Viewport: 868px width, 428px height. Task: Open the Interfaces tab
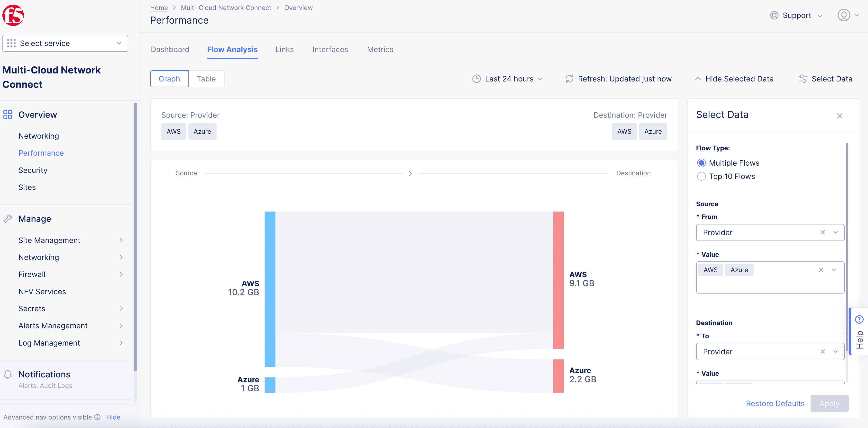[x=330, y=50]
